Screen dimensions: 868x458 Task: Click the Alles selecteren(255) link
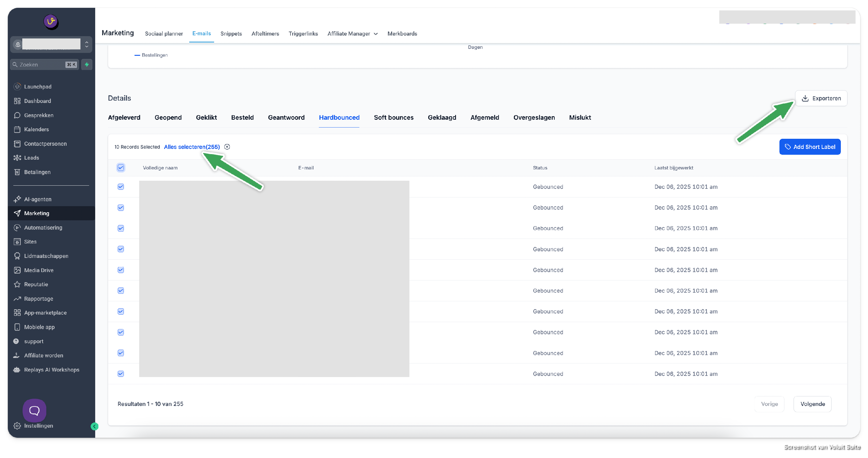(x=192, y=147)
